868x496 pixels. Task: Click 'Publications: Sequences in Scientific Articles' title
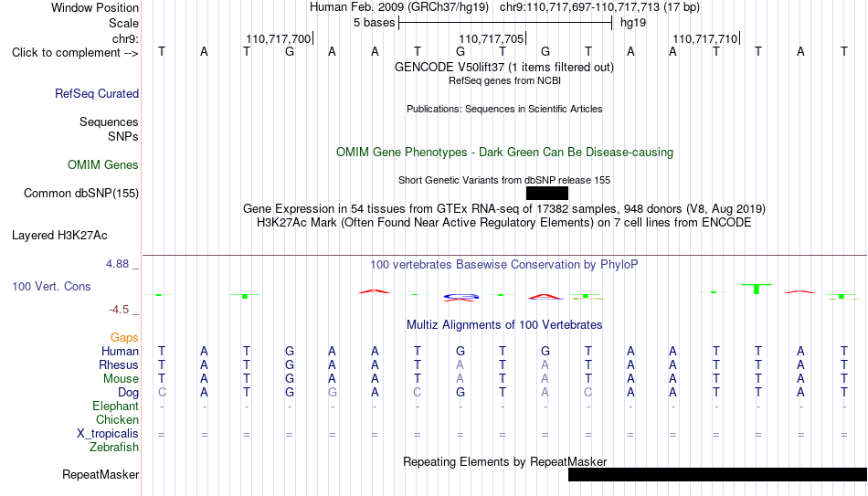point(504,109)
